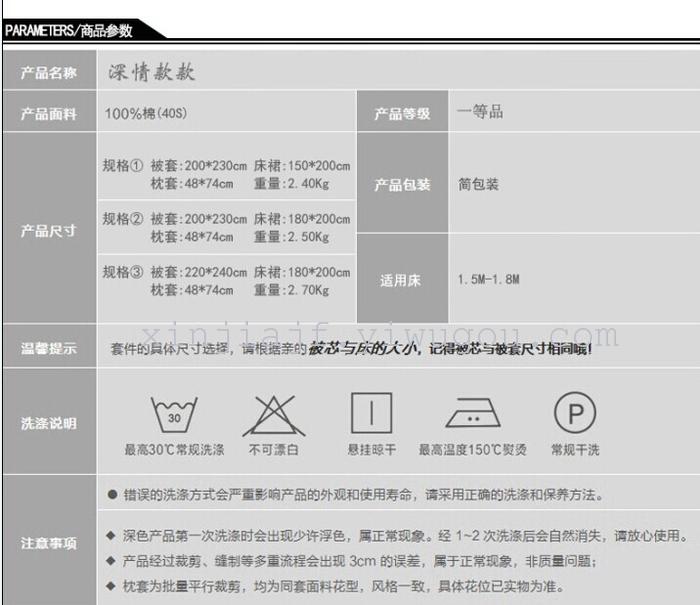Choose the 规格② size row

[x=227, y=227]
